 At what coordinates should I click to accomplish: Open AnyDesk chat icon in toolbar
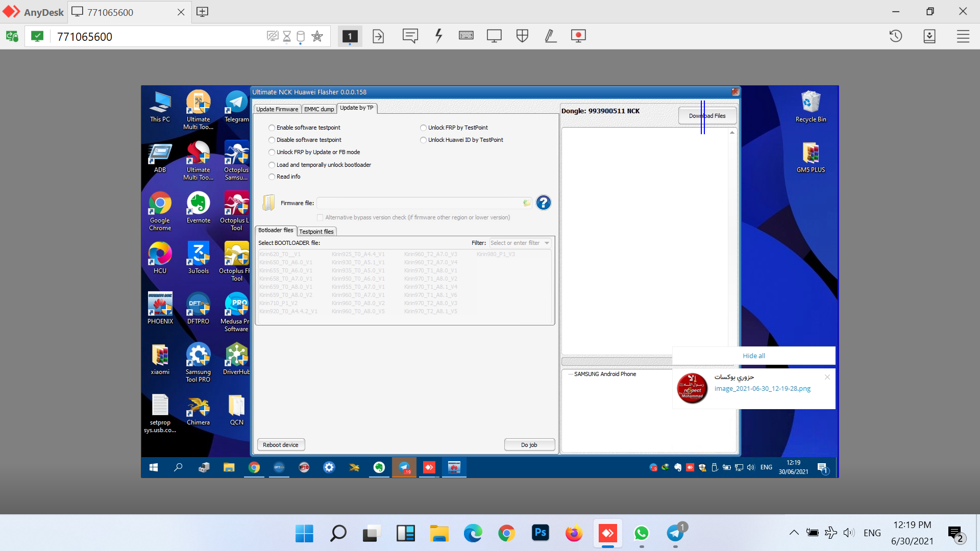pyautogui.click(x=410, y=36)
